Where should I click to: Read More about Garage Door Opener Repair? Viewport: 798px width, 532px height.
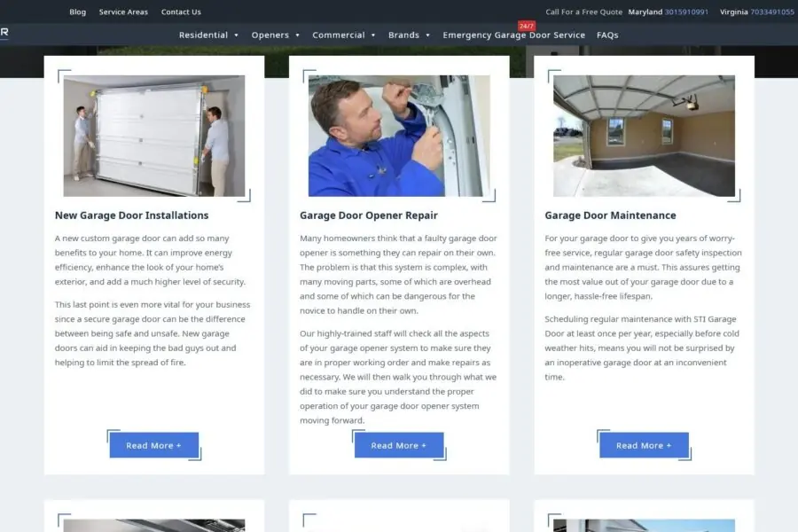click(x=398, y=445)
